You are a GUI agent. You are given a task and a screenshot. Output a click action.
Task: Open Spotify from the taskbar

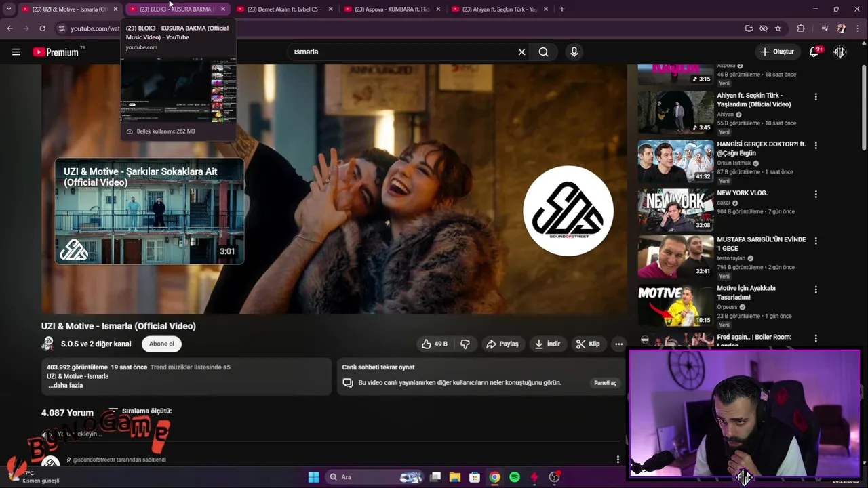click(515, 477)
